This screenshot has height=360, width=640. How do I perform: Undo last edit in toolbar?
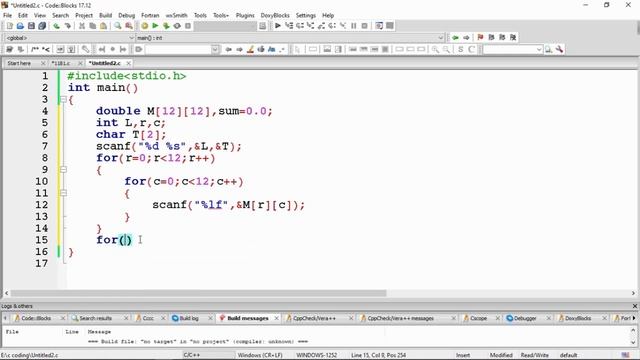click(x=56, y=26)
